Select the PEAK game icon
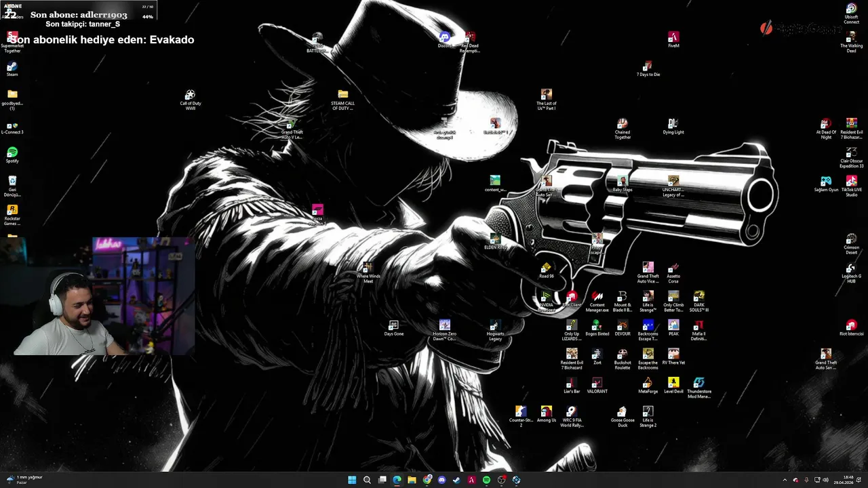The image size is (868, 488). pos(673,328)
